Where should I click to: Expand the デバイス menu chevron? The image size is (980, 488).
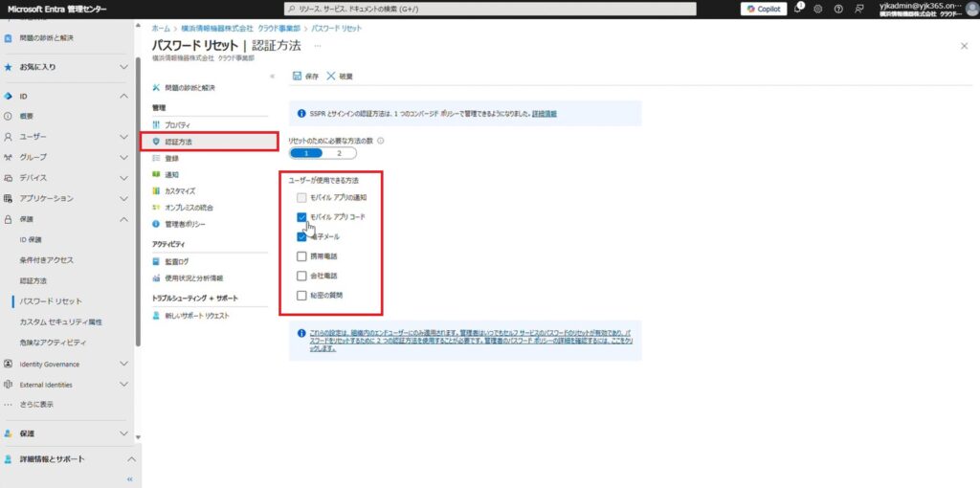tap(123, 177)
